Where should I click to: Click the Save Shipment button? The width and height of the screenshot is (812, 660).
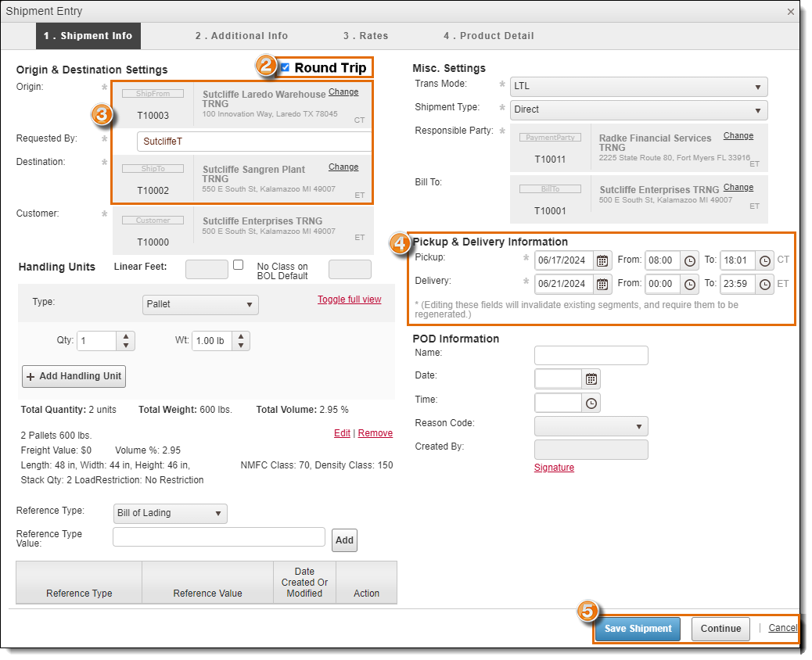click(638, 629)
